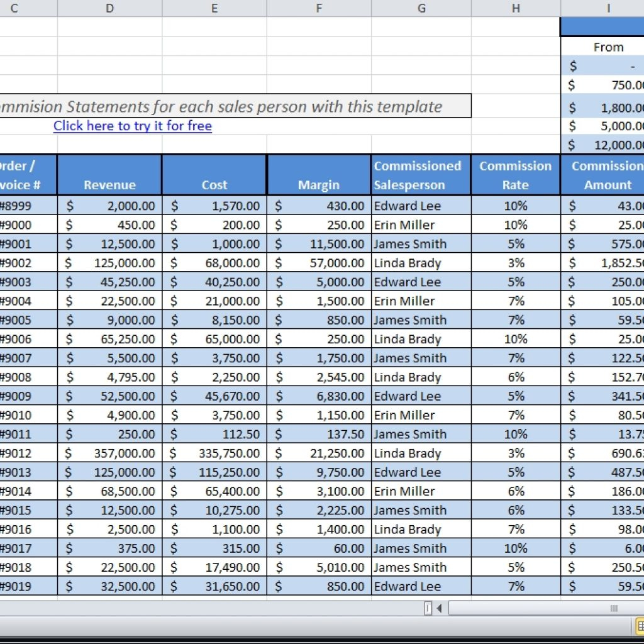Viewport: 644px width, 644px height.
Task: Select column header D
Action: tap(109, 8)
